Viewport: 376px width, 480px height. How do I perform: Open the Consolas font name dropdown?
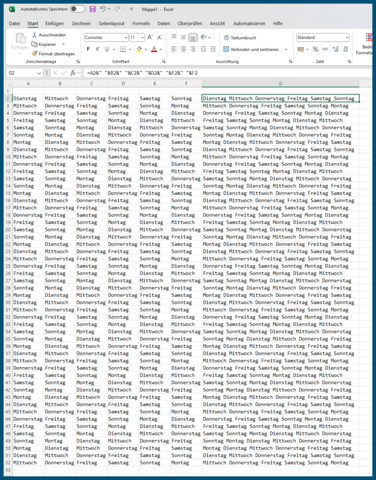[126, 37]
